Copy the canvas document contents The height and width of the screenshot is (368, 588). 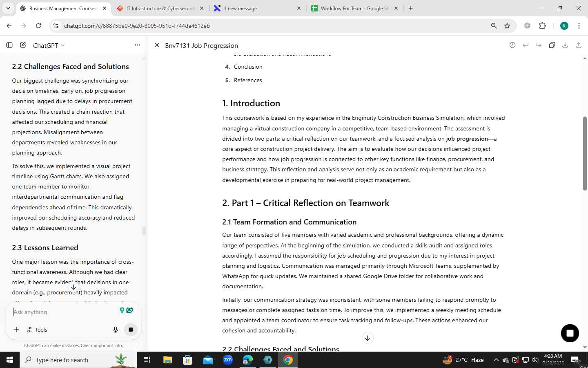click(x=552, y=45)
